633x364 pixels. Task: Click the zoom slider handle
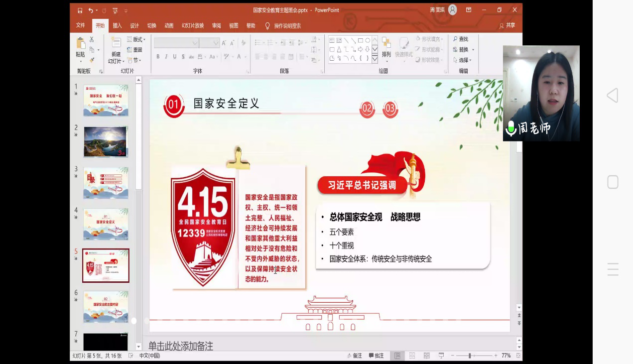pyautogui.click(x=470, y=356)
